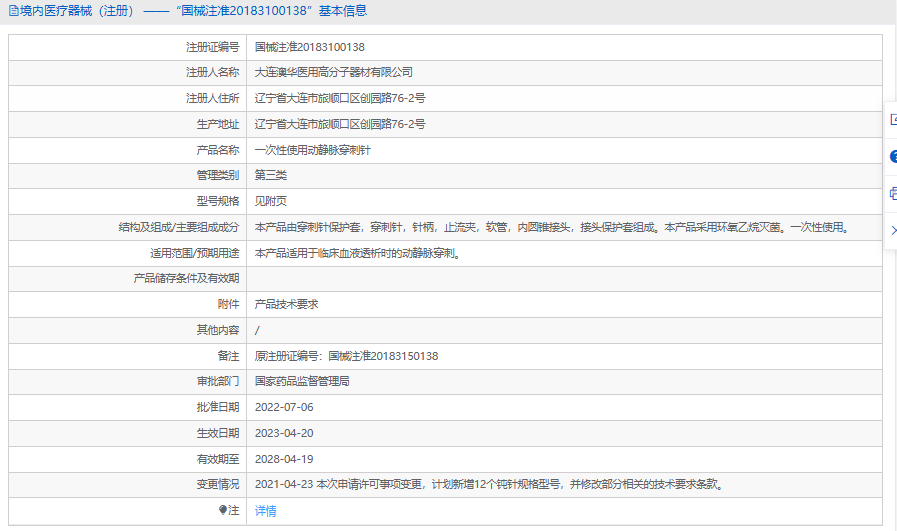Click the 备注 row label
Screen dimensions: 897x531
[228, 356]
